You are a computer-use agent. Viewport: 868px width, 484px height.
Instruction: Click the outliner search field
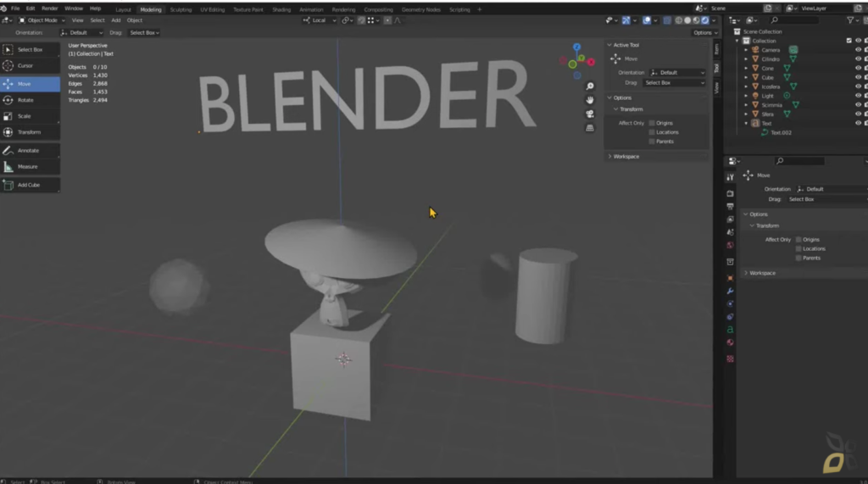795,20
